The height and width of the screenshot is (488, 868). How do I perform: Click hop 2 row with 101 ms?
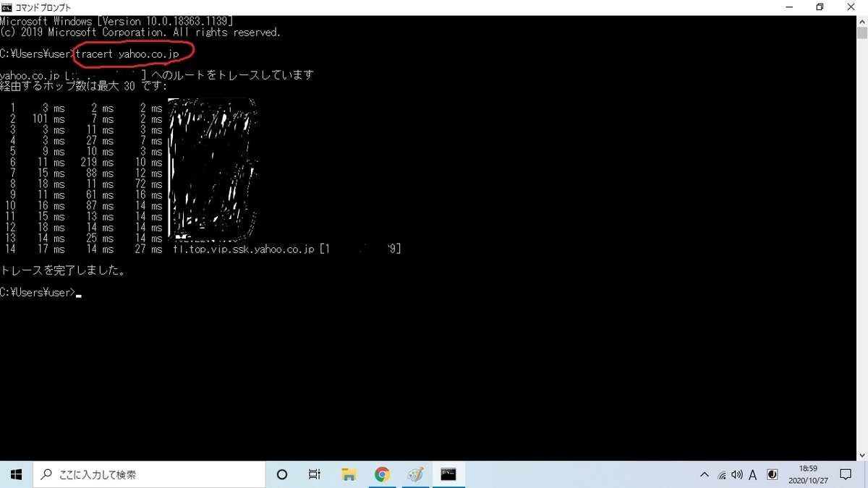84,119
